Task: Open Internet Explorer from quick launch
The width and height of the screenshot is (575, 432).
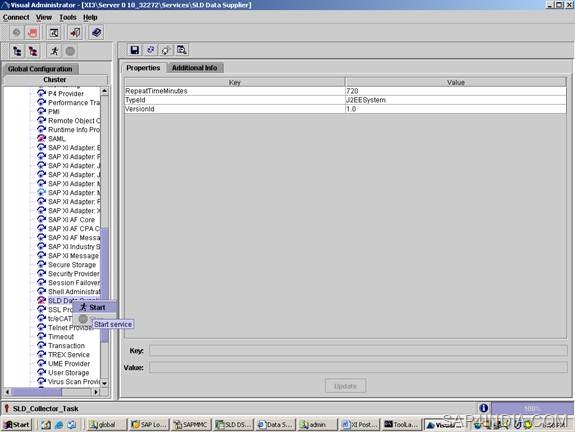Action: tap(59, 425)
